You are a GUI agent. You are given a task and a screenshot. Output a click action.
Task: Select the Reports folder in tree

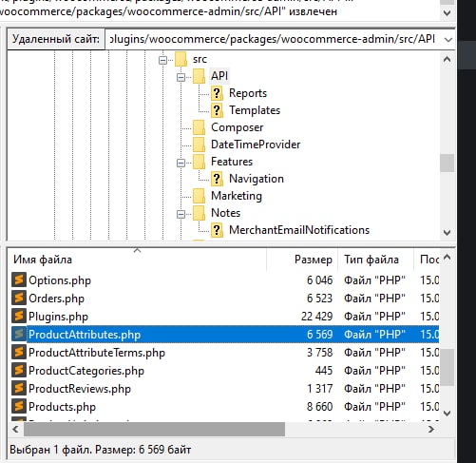[248, 93]
